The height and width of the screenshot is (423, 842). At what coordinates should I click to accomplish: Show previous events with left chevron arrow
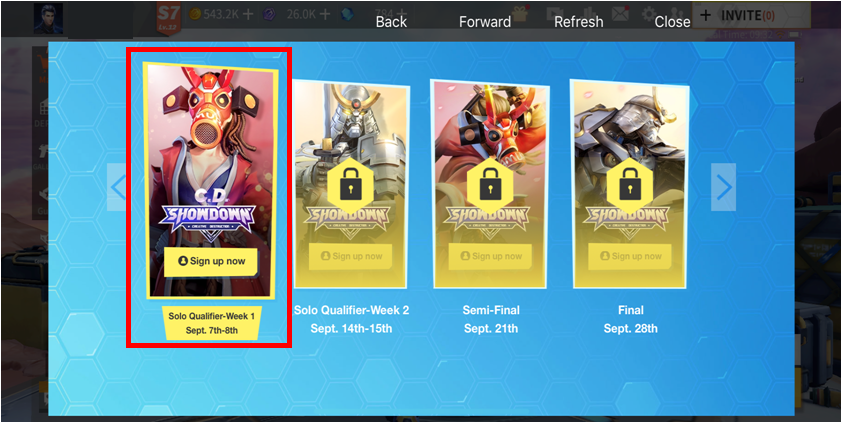tap(117, 187)
